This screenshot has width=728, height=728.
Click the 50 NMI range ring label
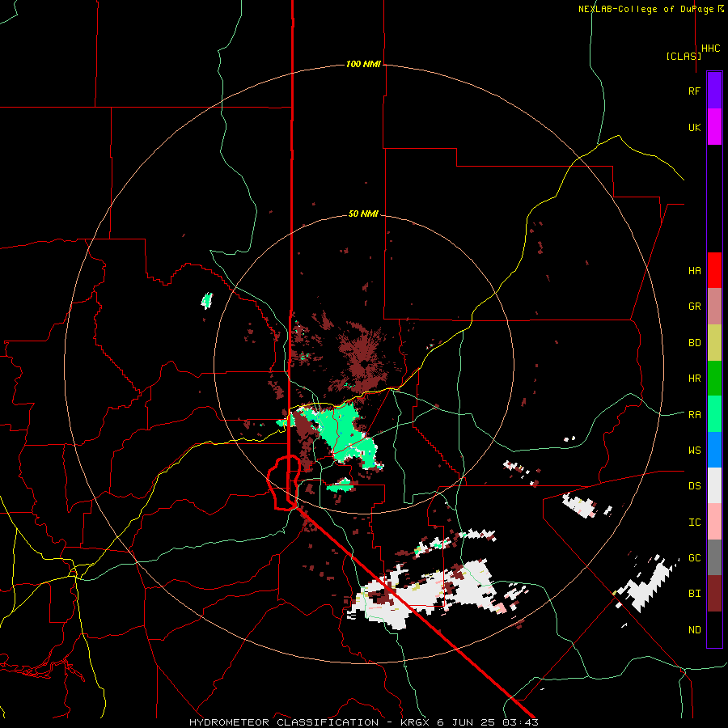[x=363, y=214]
